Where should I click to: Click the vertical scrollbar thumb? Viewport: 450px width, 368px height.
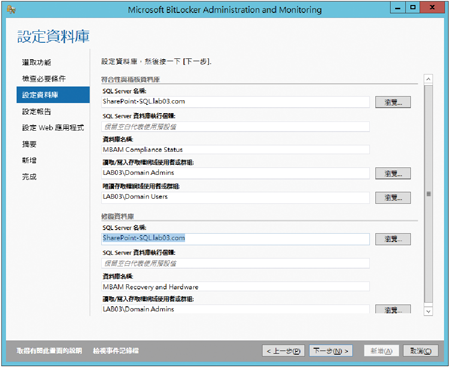point(428,194)
